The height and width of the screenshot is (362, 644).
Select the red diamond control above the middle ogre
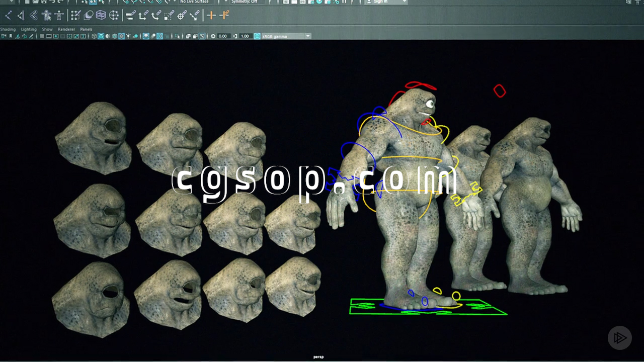pyautogui.click(x=500, y=90)
